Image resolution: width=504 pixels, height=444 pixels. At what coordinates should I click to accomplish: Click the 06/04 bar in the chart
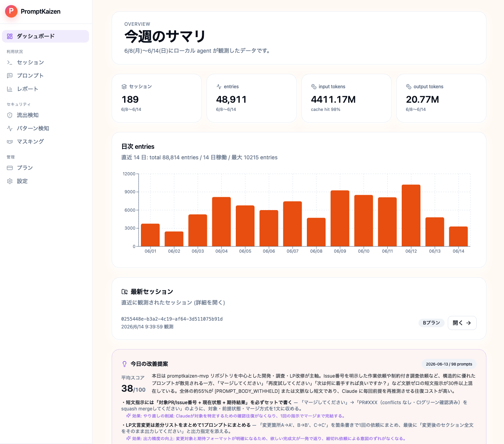(221, 222)
